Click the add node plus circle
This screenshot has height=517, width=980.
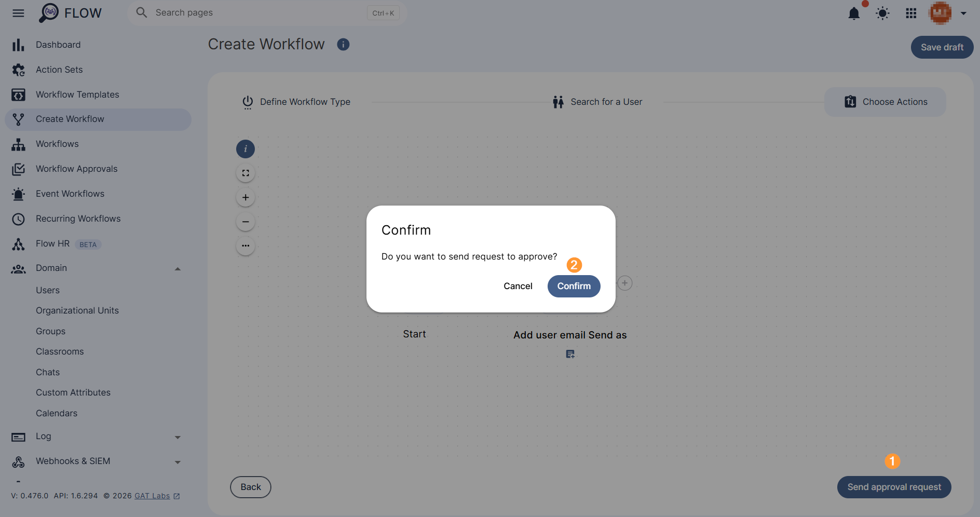625,283
